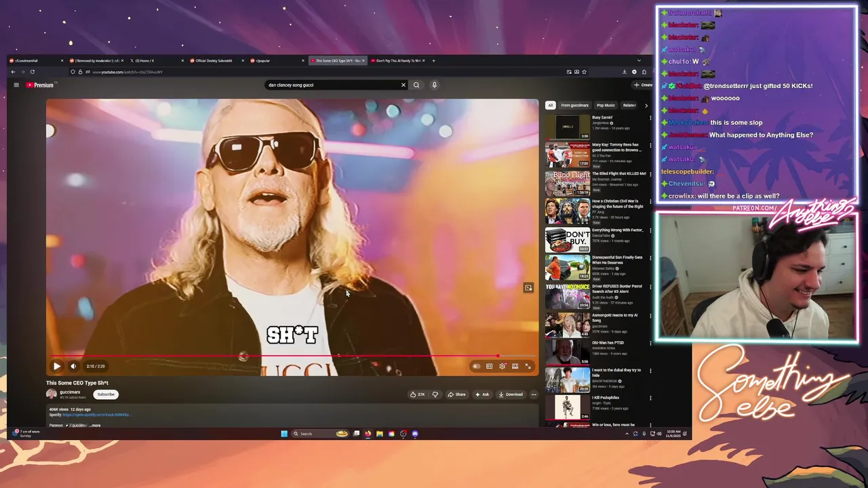Open the Don't Buy Factor thumbnail

click(x=568, y=239)
